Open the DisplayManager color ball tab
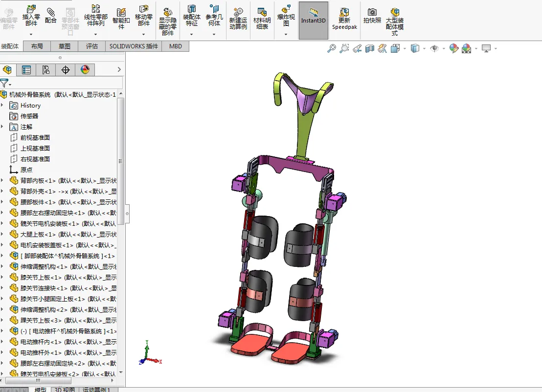The image size is (542, 392). coord(85,70)
